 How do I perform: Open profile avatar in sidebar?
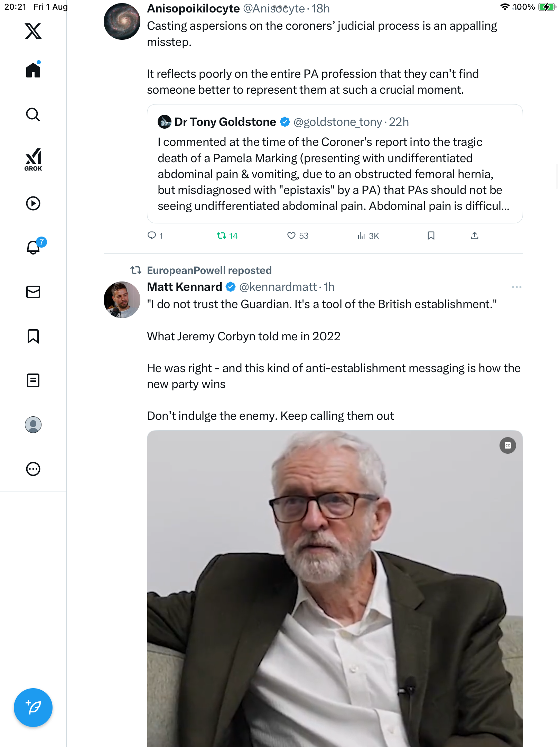33,425
